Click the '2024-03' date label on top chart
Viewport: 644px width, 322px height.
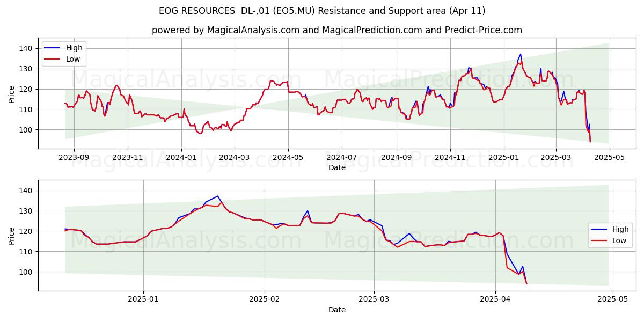234,158
